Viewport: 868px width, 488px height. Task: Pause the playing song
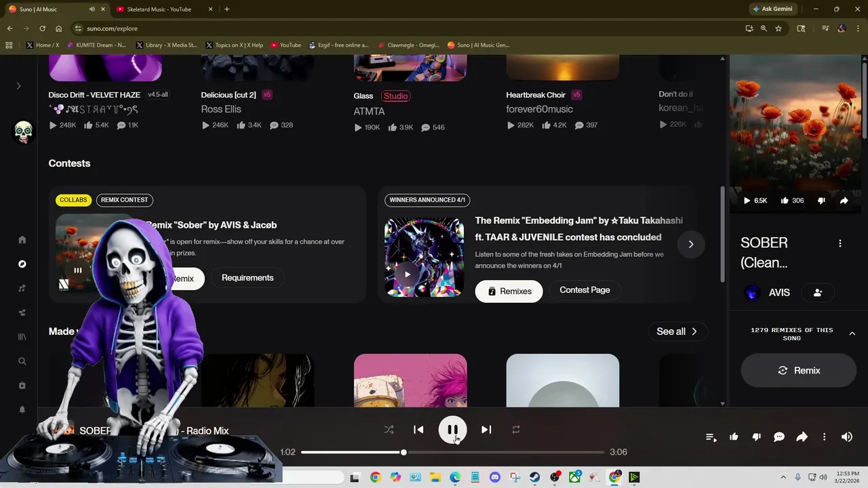[x=452, y=430]
